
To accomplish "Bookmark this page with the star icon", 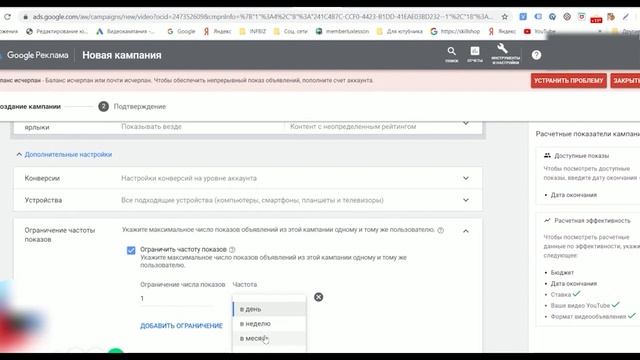I will [505, 17].
